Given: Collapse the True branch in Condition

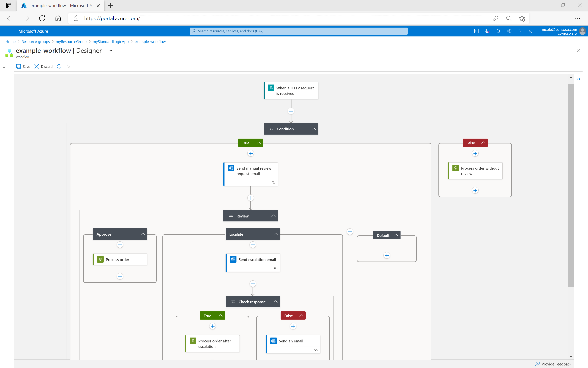Looking at the screenshot, I should pos(259,142).
